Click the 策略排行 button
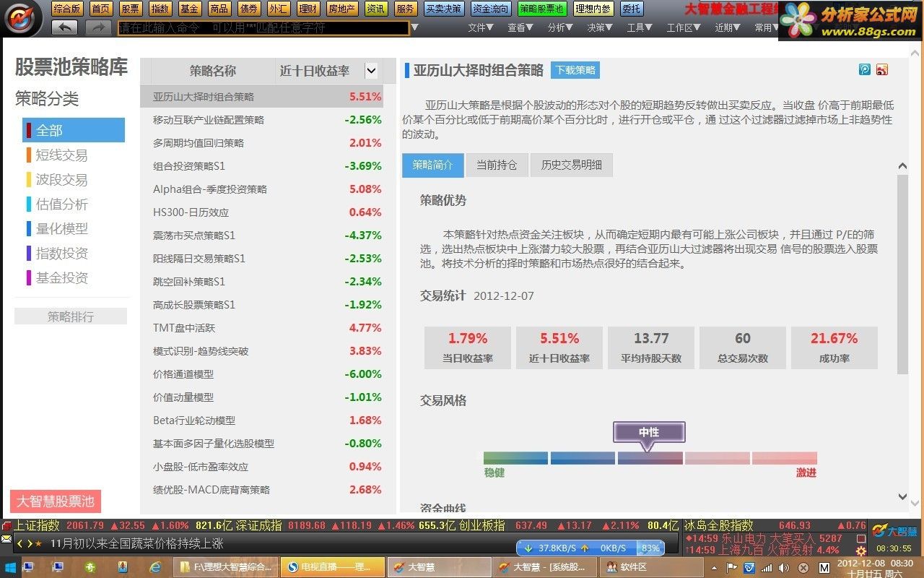Image resolution: width=924 pixels, height=578 pixels. coord(71,316)
